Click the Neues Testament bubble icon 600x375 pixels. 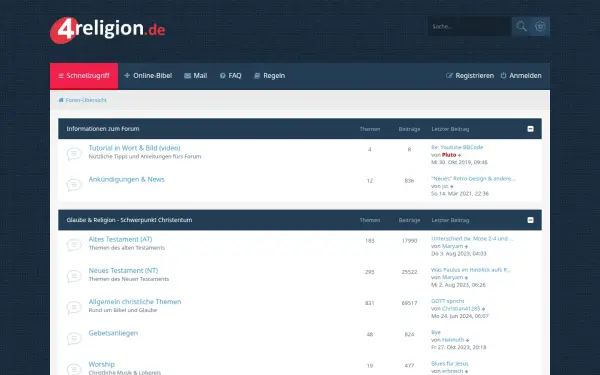coord(74,276)
